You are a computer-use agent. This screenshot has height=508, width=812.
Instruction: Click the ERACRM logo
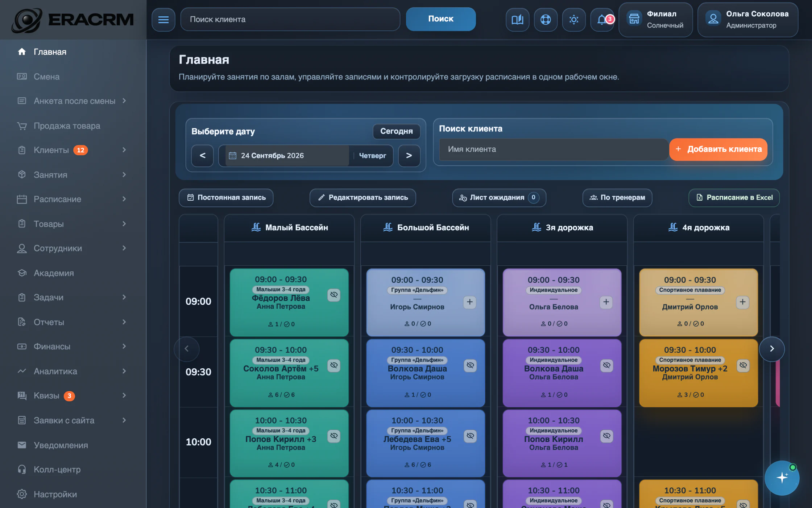click(72, 20)
